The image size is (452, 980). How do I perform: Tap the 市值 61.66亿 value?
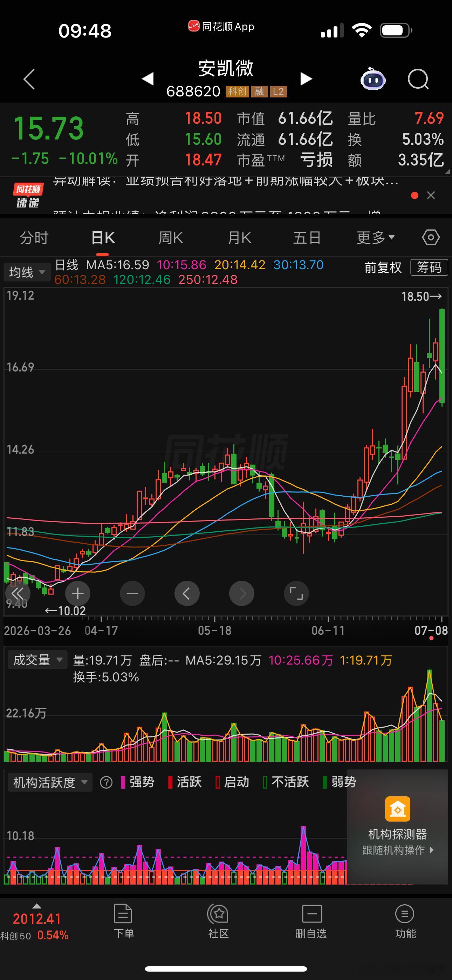click(306, 118)
